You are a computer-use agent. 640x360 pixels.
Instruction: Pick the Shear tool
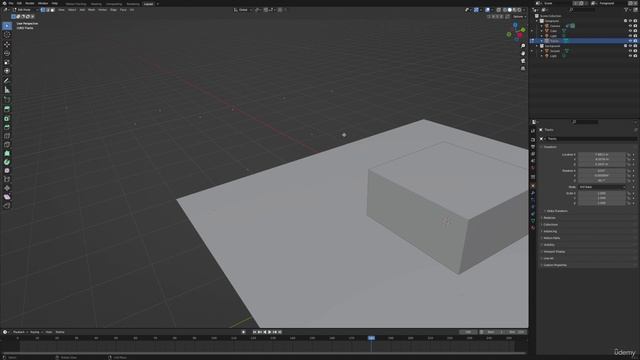point(7,197)
